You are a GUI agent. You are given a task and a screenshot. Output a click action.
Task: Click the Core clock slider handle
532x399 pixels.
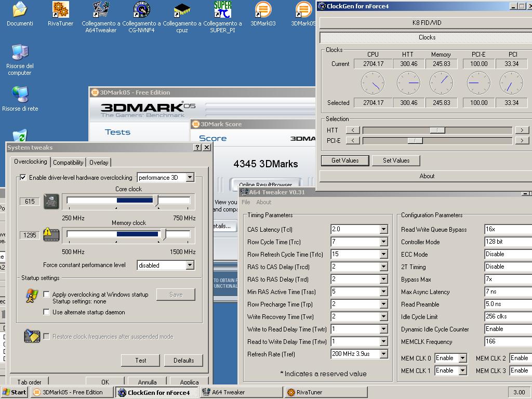[x=156, y=201]
